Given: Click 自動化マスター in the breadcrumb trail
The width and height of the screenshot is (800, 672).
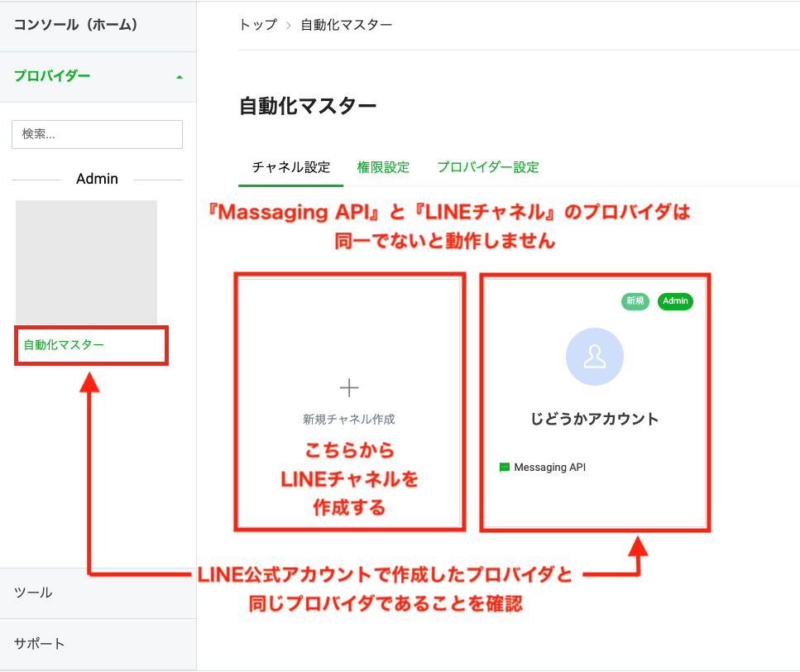Looking at the screenshot, I should click(346, 25).
